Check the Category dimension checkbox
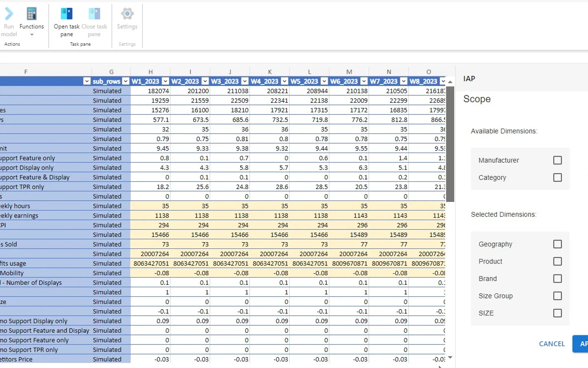This screenshot has height=368, width=588. (x=557, y=177)
